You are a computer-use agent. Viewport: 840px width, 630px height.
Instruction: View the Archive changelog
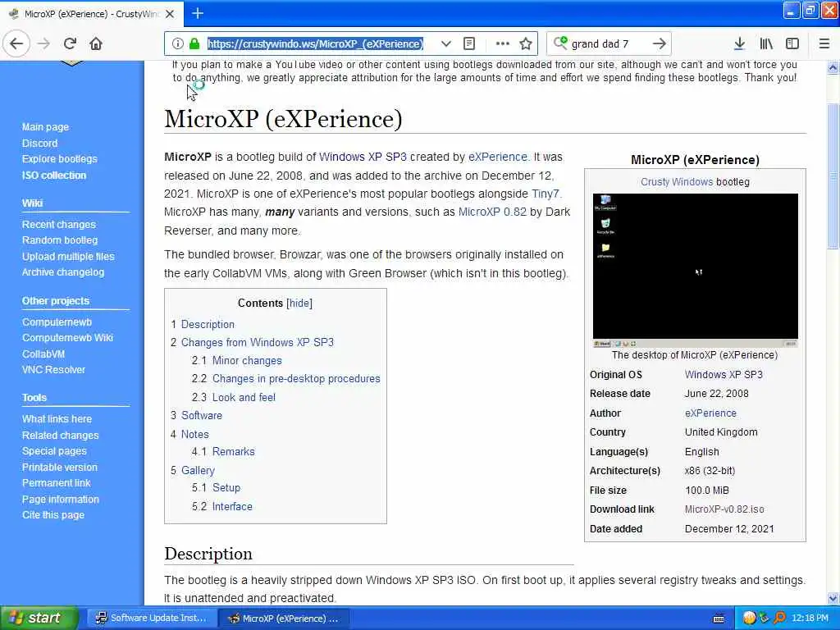63,272
